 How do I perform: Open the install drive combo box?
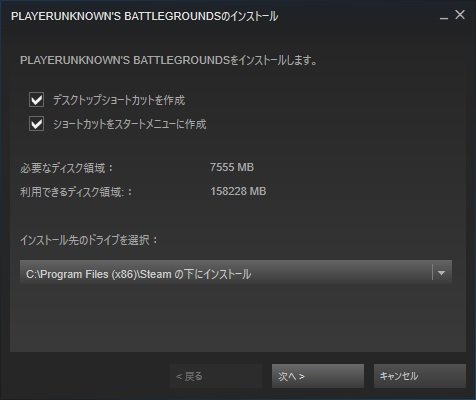pos(236,272)
